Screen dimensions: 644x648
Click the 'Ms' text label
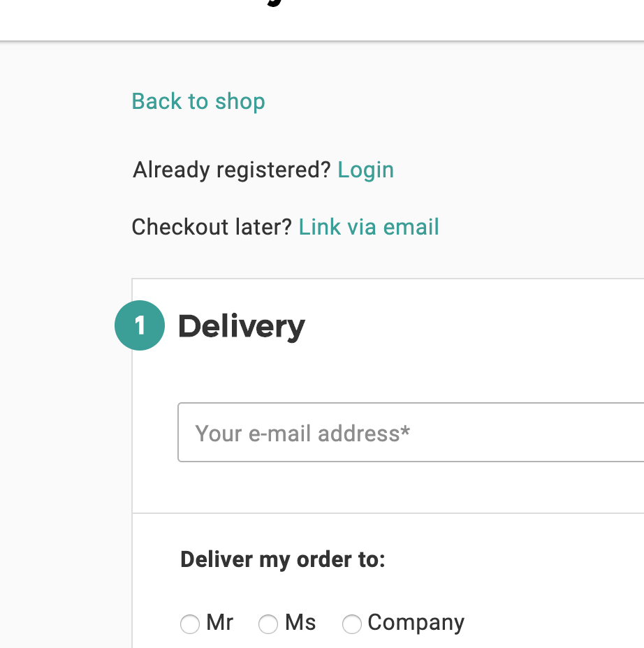(x=300, y=622)
